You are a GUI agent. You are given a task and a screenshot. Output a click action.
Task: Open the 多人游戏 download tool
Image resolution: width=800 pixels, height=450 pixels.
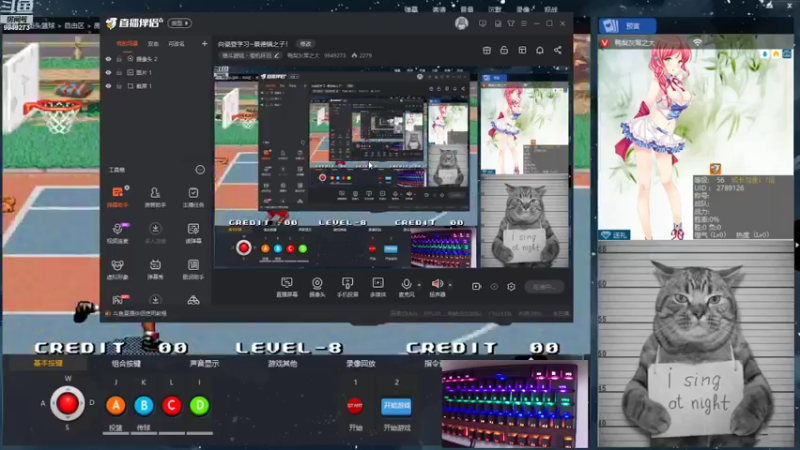coord(155,233)
